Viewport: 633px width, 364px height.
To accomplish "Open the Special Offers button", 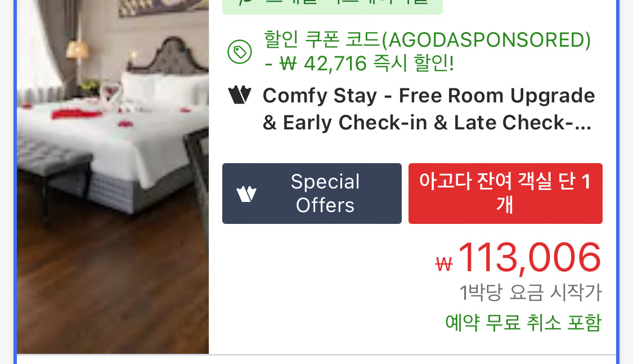I will (312, 194).
